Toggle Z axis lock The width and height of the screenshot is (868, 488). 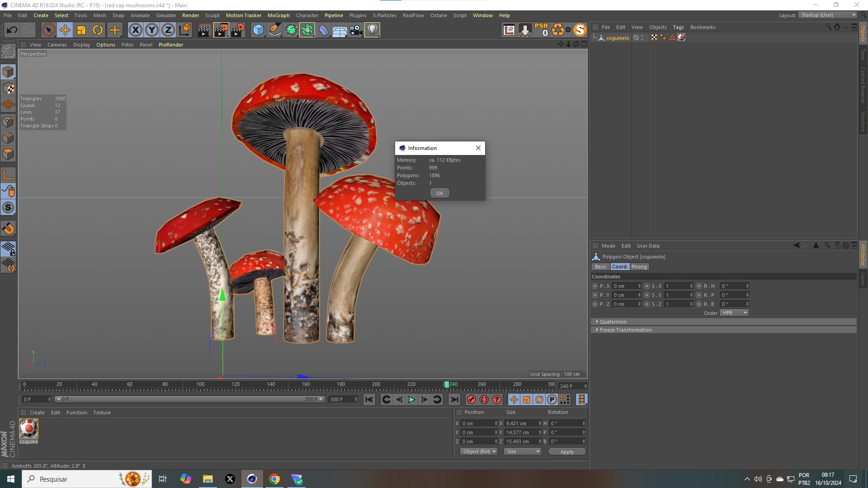168,30
